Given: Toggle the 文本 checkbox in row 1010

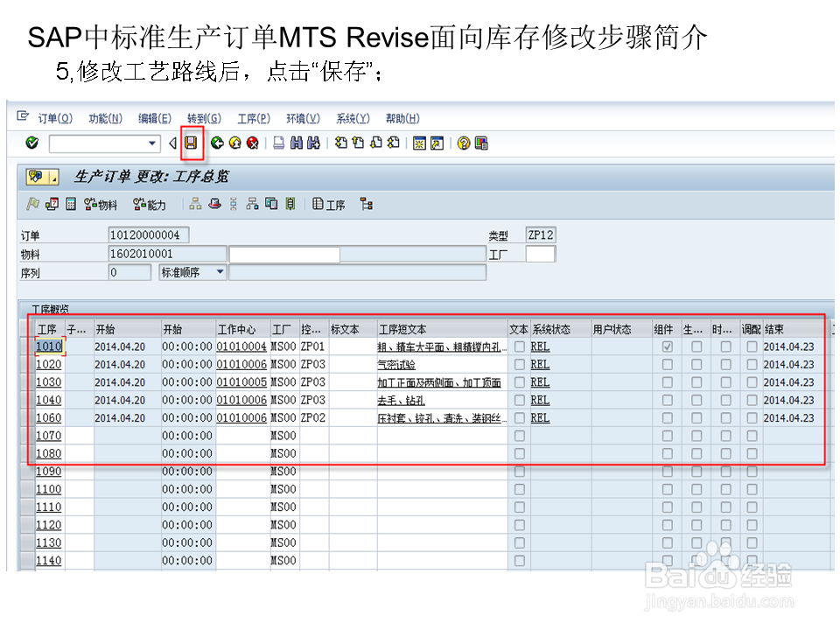Looking at the screenshot, I should click(519, 346).
